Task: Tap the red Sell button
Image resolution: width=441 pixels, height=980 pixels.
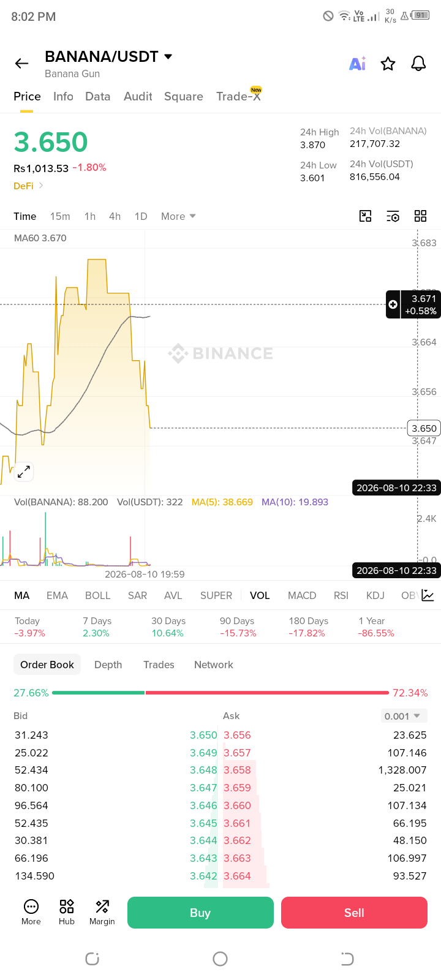Action: (354, 913)
